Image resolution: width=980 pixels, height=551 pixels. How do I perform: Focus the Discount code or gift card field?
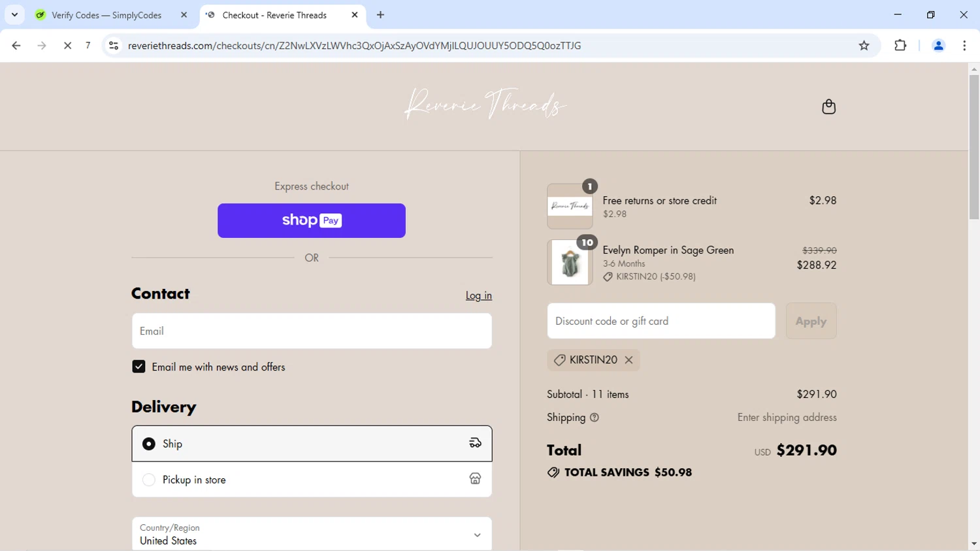[x=661, y=321]
